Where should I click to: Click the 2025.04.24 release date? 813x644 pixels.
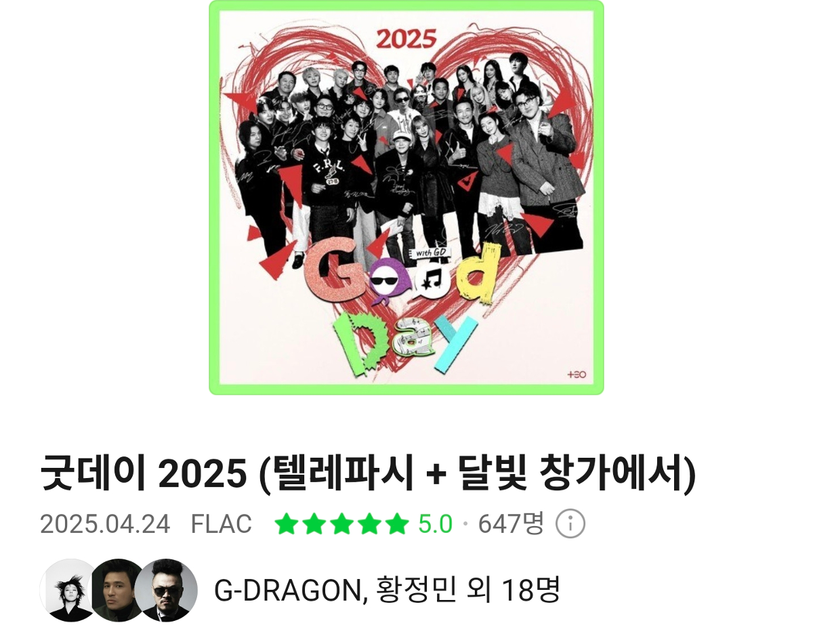coord(105,524)
